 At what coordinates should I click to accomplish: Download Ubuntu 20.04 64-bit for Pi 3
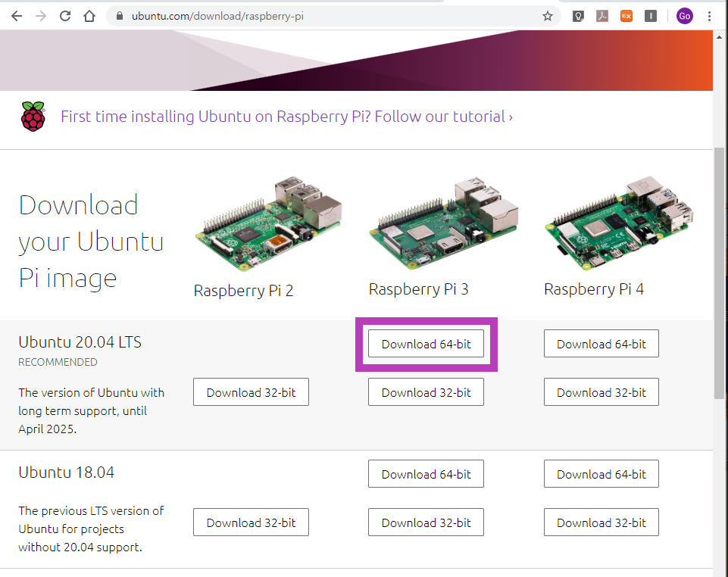[x=426, y=344]
